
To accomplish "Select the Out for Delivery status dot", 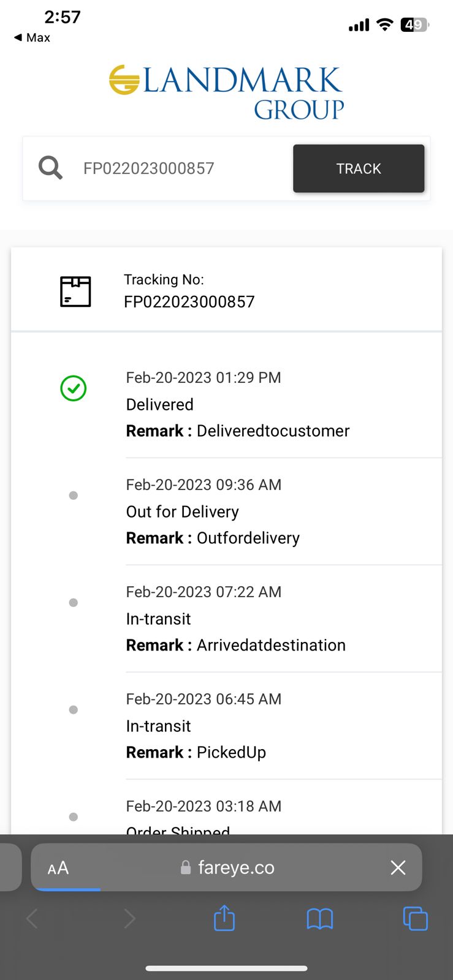I will point(74,496).
